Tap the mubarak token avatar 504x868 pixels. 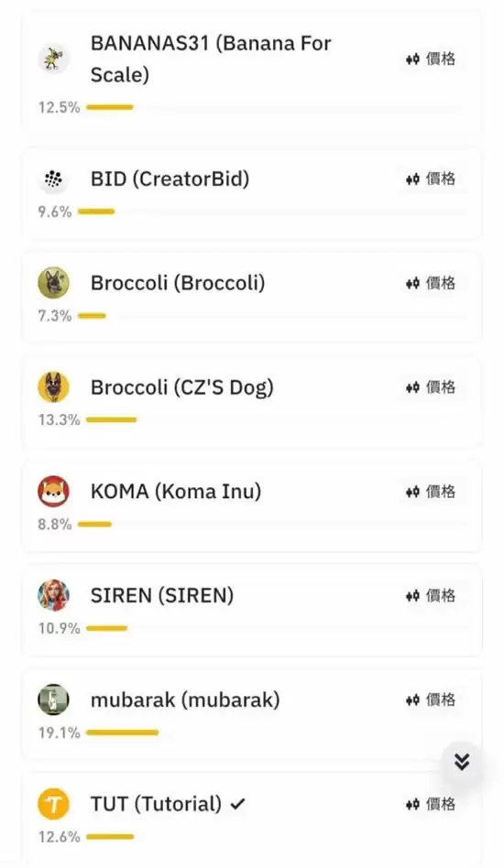click(54, 700)
